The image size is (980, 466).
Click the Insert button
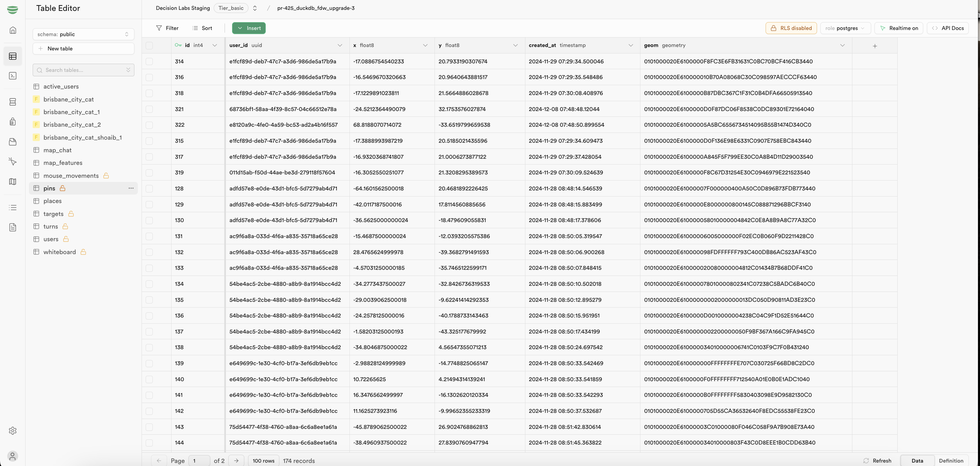(x=248, y=28)
